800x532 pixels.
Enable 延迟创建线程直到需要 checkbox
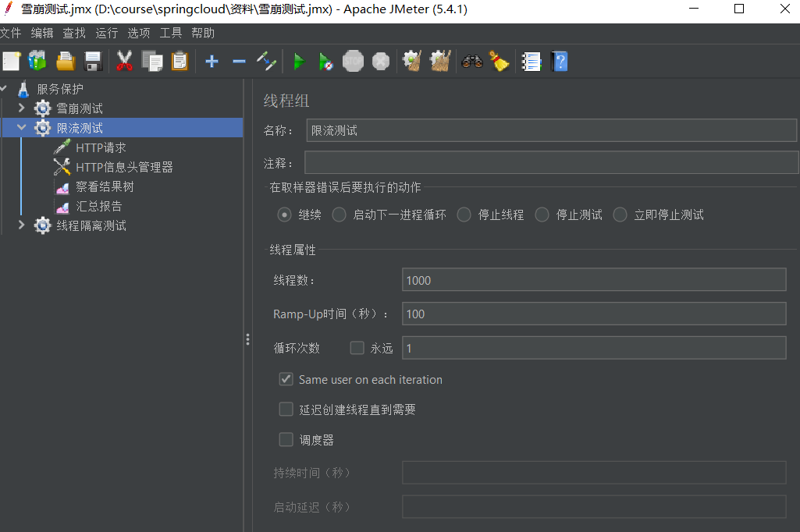(286, 409)
